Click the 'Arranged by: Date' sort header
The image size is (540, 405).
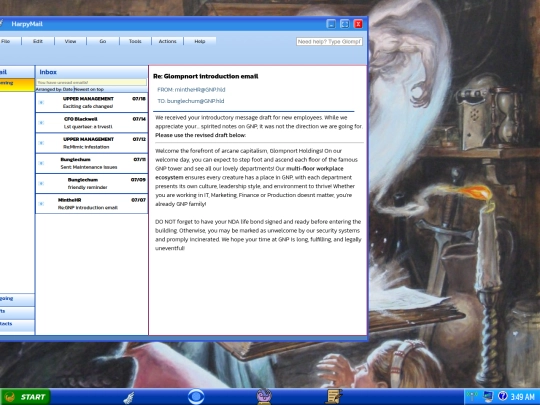[x=54, y=89]
